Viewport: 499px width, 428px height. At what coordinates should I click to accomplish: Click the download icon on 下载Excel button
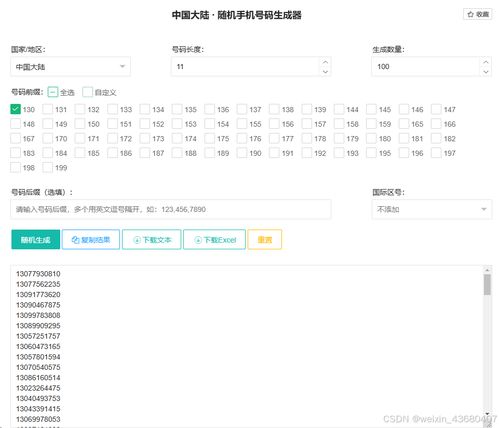click(198, 240)
